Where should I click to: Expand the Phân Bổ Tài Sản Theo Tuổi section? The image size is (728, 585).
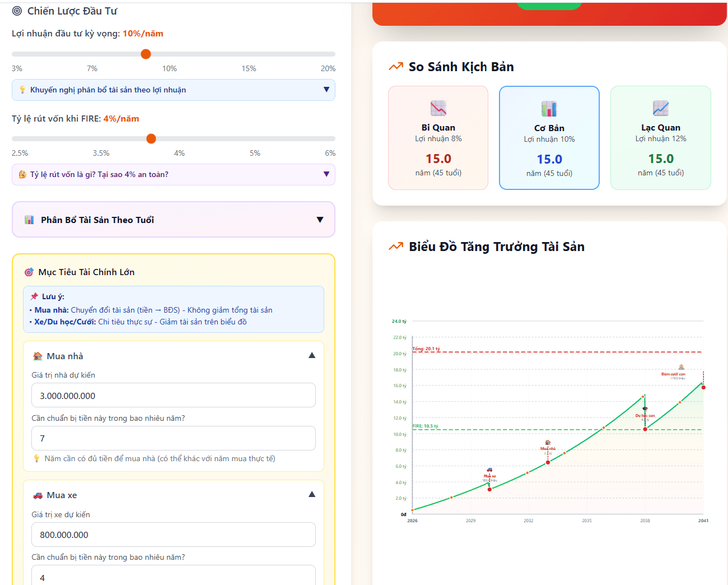pos(320,220)
